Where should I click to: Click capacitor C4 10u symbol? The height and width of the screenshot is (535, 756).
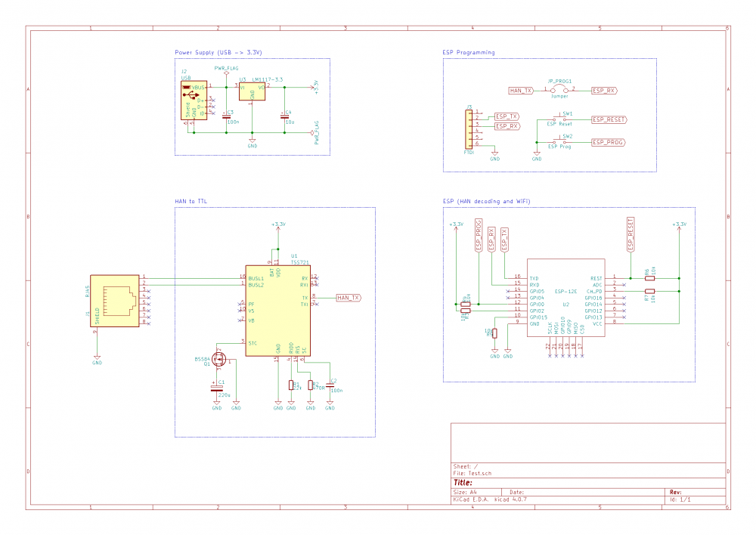pyautogui.click(x=284, y=116)
